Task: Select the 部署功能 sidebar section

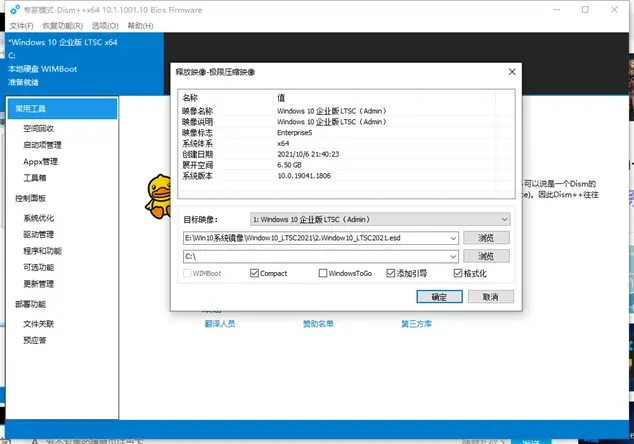Action: (30, 304)
